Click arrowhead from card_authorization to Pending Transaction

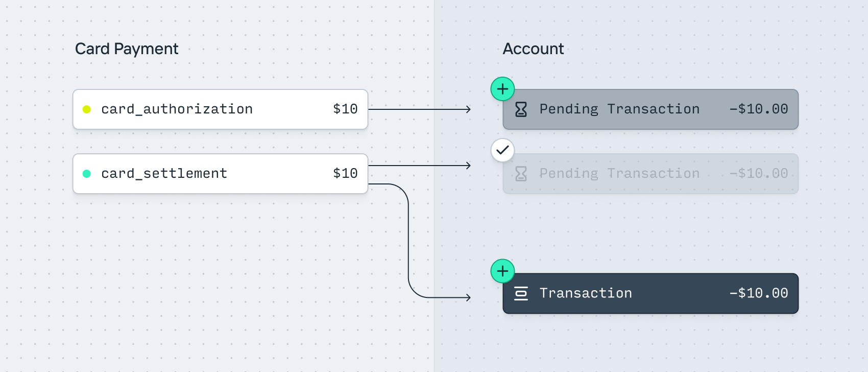tap(468, 109)
